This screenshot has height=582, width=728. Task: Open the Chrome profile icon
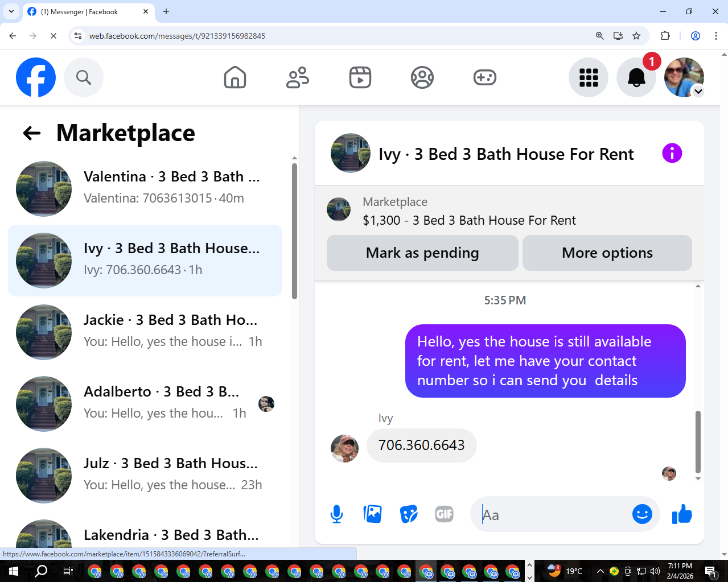[x=696, y=36]
